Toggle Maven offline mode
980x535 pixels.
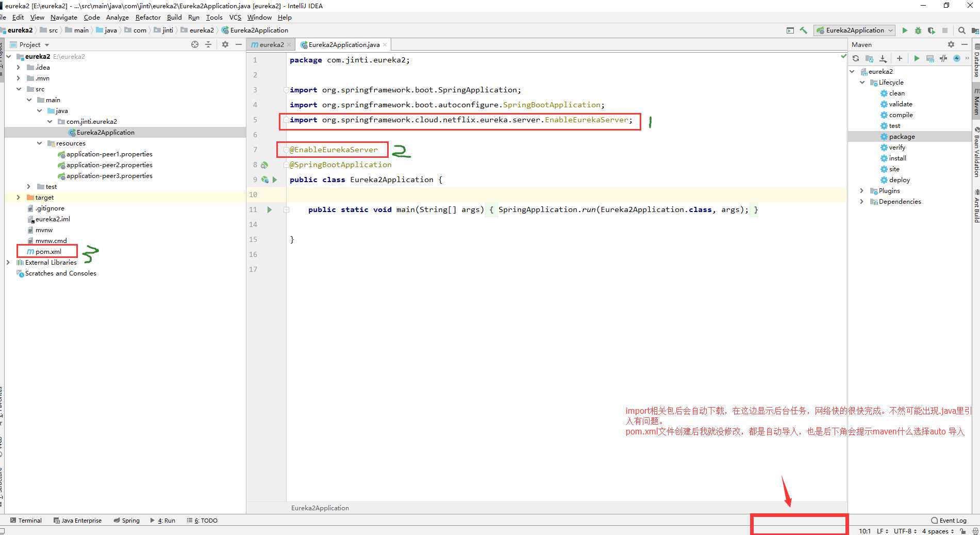tap(957, 58)
